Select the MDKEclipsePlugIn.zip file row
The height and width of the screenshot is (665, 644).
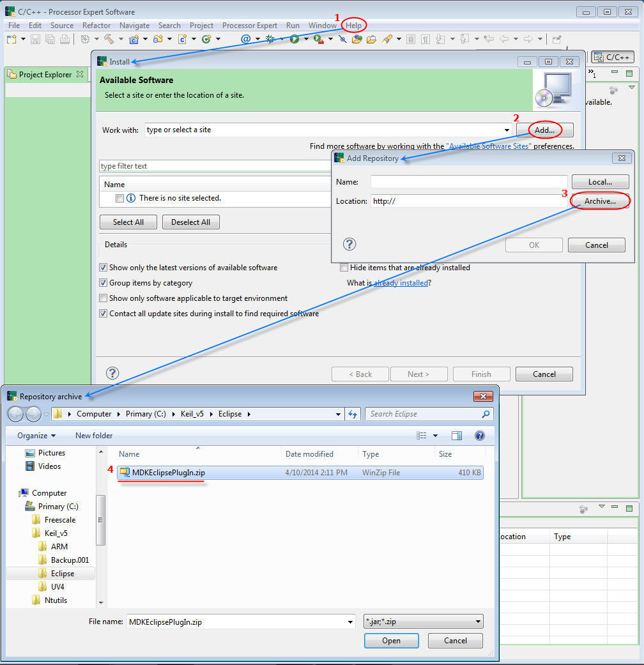(300, 473)
